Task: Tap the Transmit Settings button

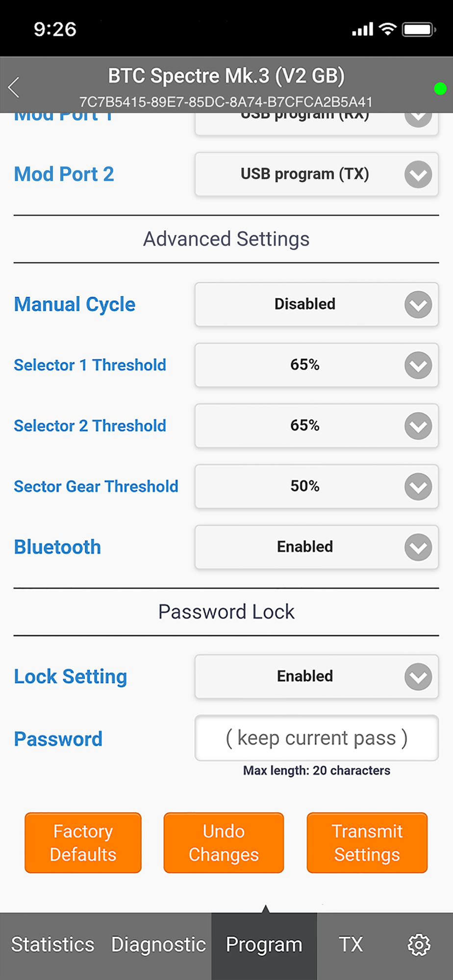Action: click(x=367, y=843)
